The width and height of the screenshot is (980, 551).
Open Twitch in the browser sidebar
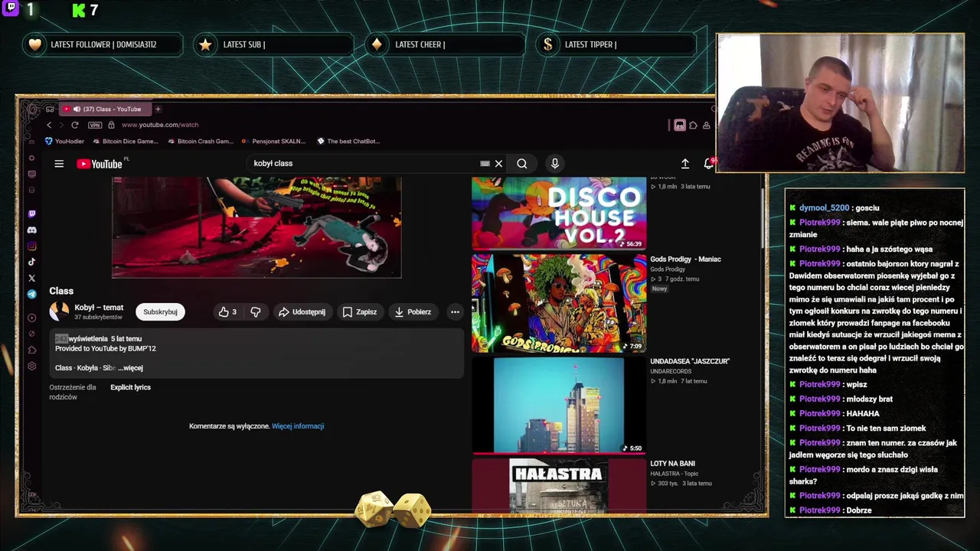(x=31, y=214)
